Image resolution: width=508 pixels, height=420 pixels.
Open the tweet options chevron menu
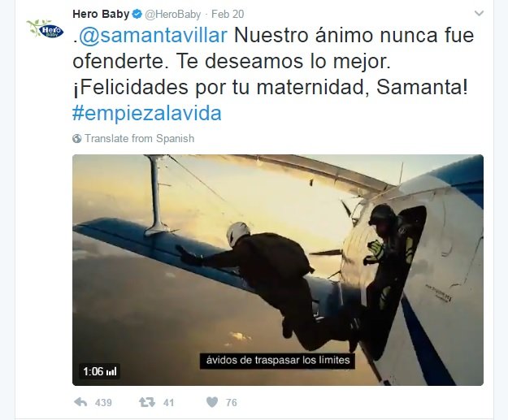click(x=479, y=14)
